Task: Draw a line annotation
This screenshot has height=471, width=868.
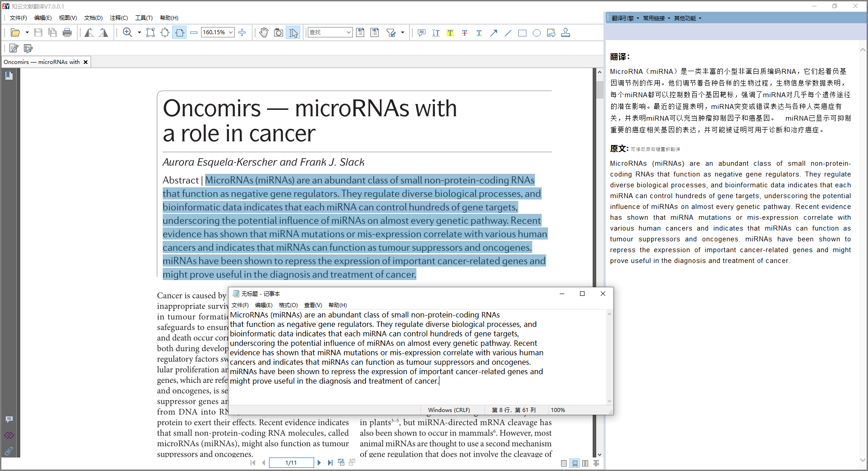Action: (x=508, y=32)
